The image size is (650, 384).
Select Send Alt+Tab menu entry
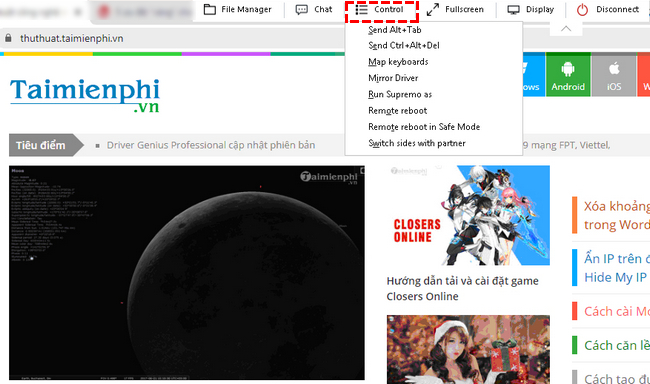pyautogui.click(x=395, y=30)
